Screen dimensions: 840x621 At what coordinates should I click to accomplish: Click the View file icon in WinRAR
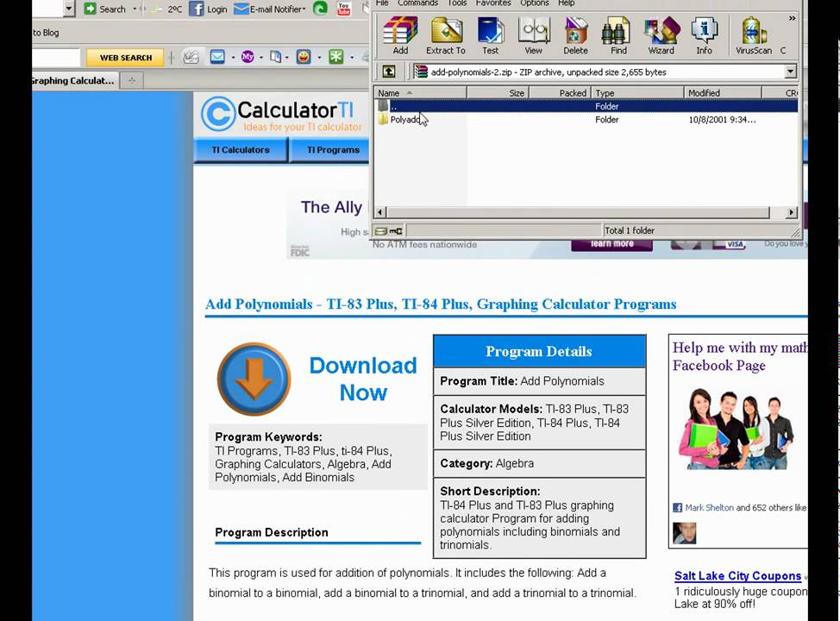pyautogui.click(x=533, y=35)
